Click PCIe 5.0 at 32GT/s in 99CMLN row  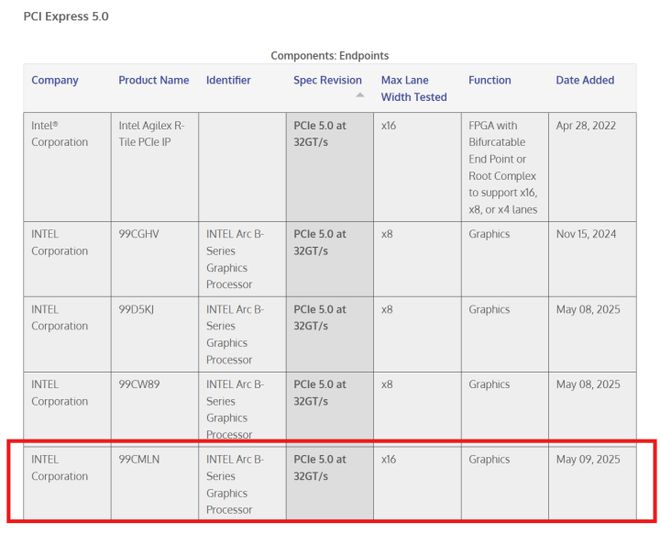pos(320,468)
